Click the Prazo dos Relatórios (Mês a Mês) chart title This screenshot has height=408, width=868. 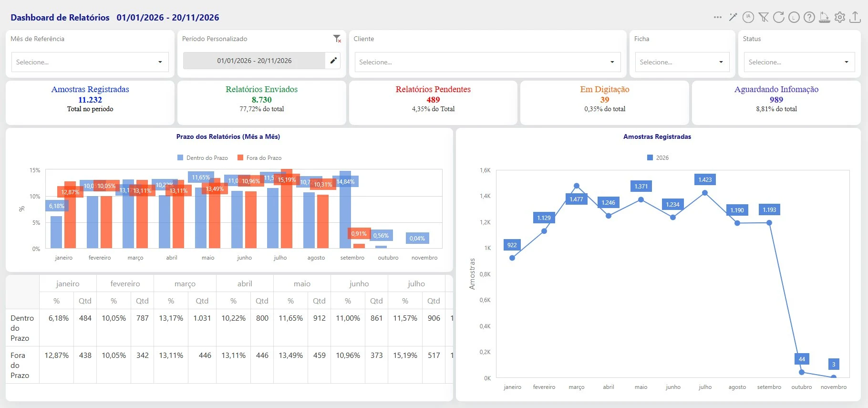click(x=228, y=136)
